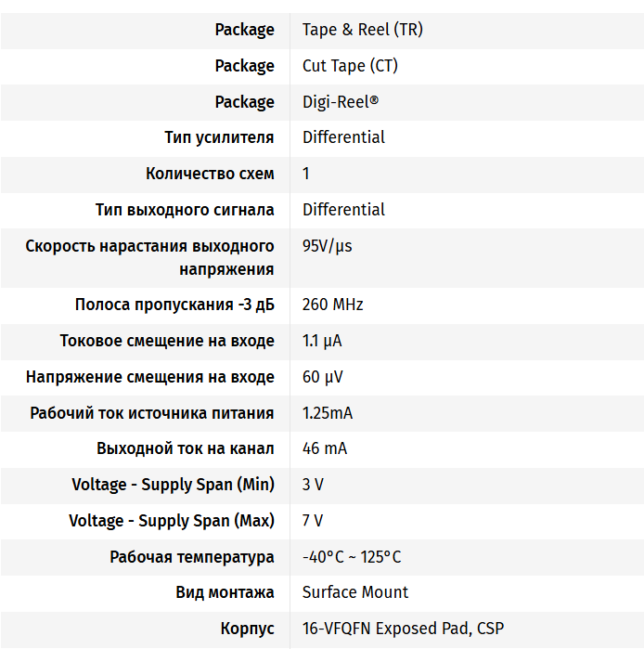Select the "95V/µs" slew rate value
Viewport: 644px width, 649px height.
pyautogui.click(x=328, y=246)
